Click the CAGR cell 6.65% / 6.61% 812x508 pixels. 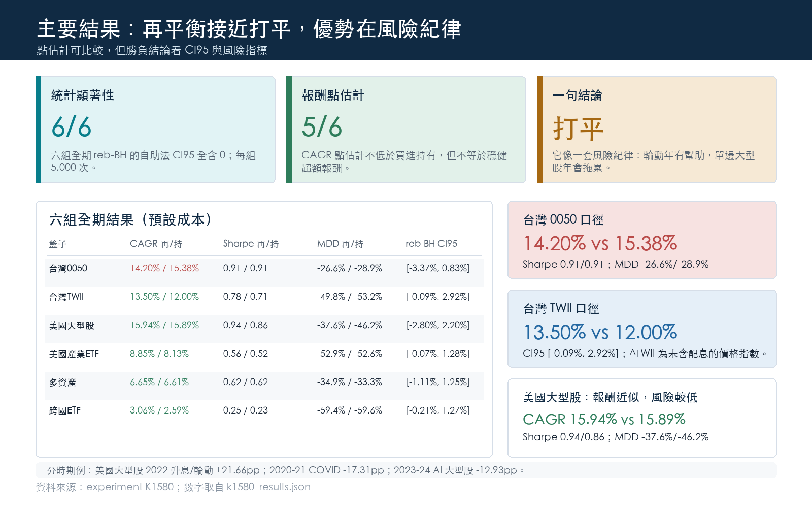[x=159, y=382]
